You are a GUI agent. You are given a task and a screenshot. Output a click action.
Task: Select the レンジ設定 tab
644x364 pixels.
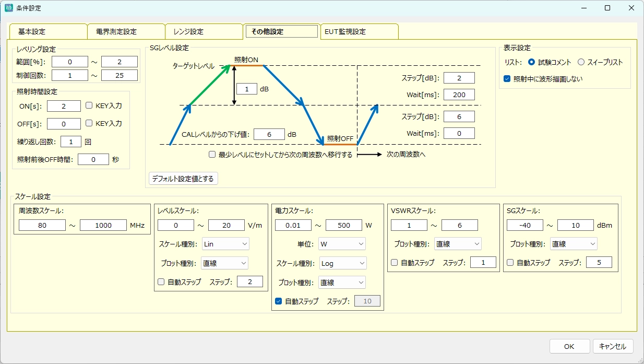click(x=204, y=31)
